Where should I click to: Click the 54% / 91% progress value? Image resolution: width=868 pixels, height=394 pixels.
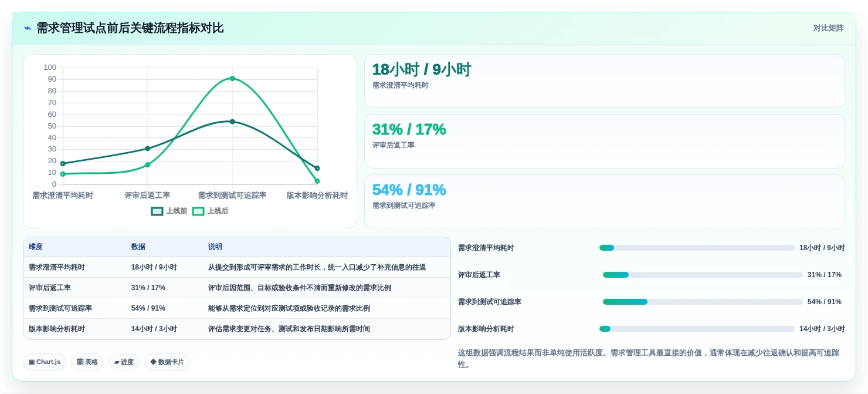825,302
